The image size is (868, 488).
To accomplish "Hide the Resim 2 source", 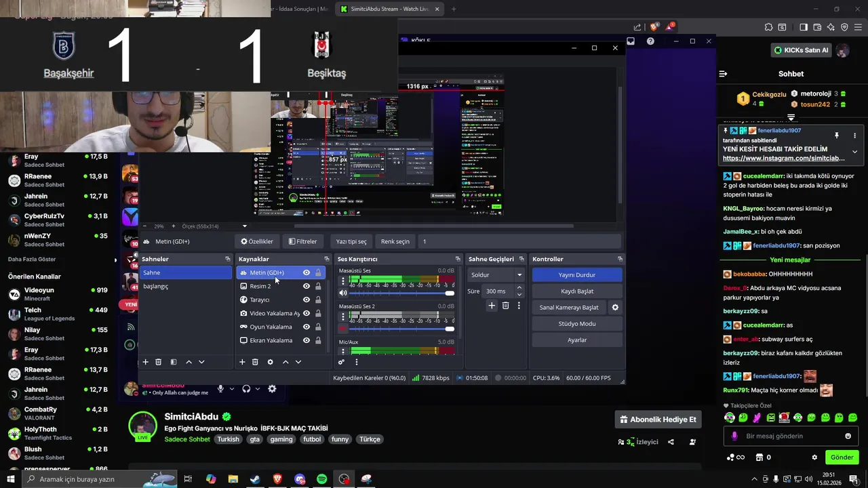I will tap(307, 286).
